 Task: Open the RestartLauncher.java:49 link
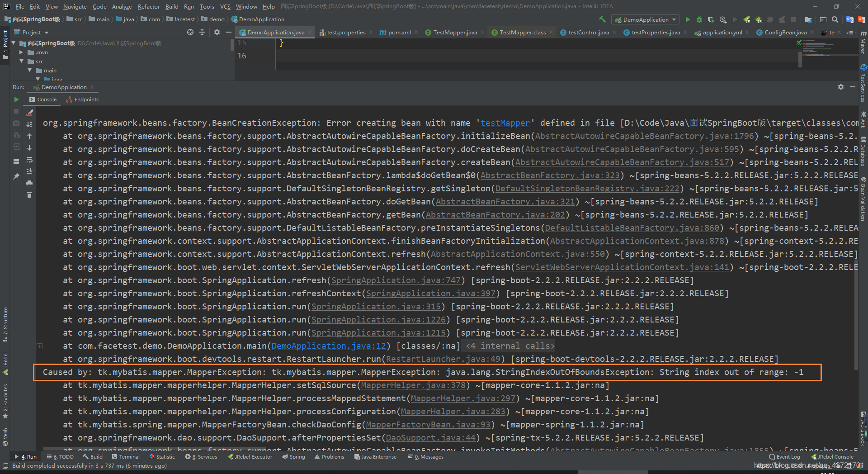pos(443,359)
